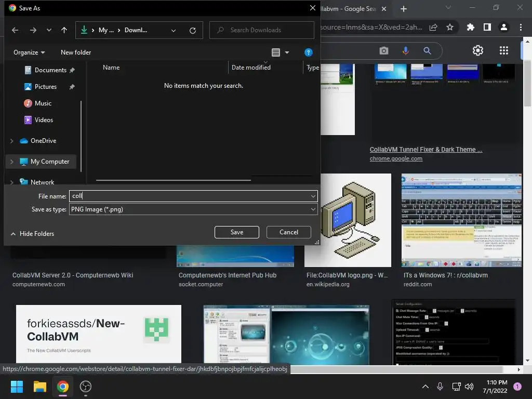Image resolution: width=532 pixels, height=399 pixels.
Task: Open ITs a Windows 7 reddit thumbnail
Action: point(461,220)
